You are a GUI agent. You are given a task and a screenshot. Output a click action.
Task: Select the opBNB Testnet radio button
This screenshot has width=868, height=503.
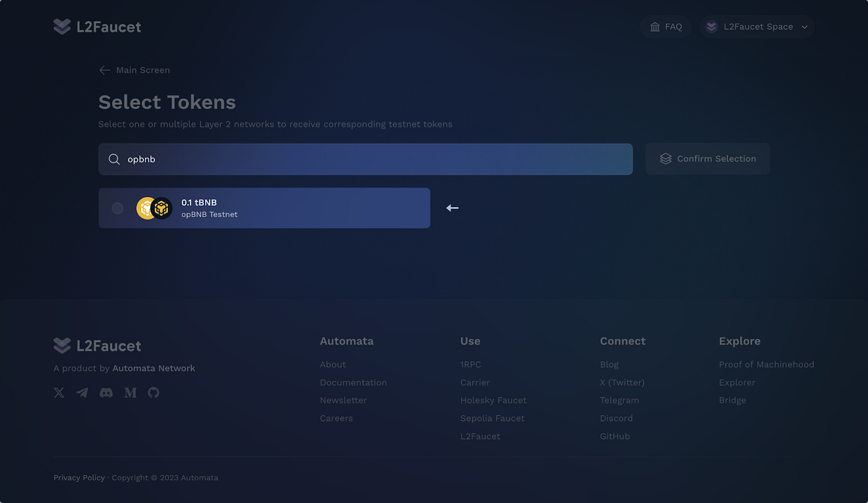117,208
